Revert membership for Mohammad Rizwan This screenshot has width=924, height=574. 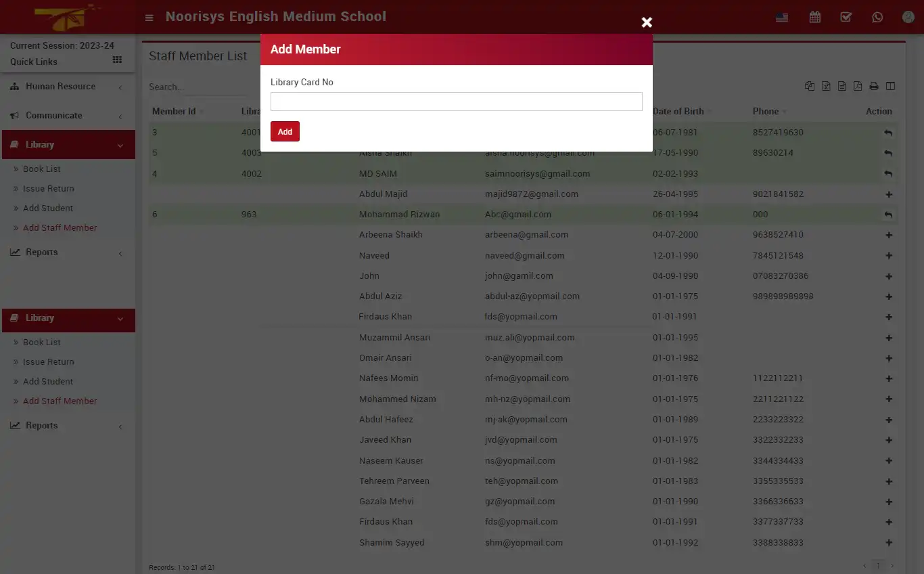pyautogui.click(x=888, y=215)
